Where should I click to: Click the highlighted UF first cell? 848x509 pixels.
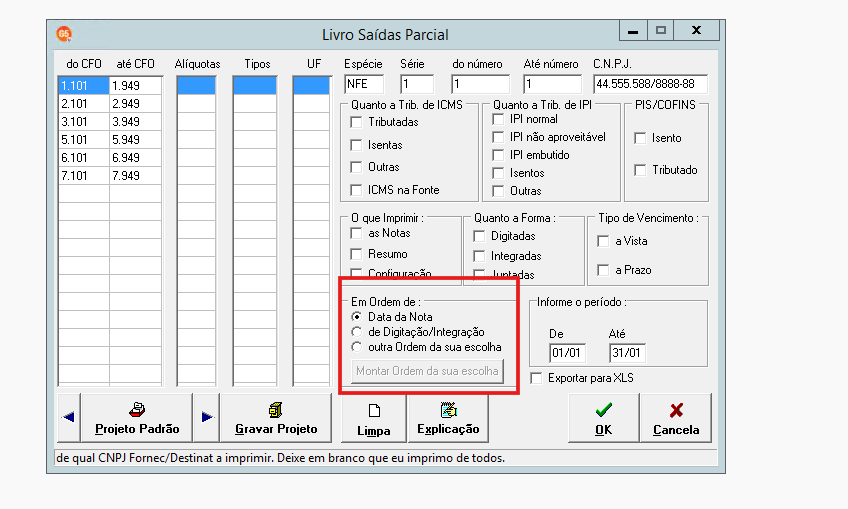(x=312, y=85)
